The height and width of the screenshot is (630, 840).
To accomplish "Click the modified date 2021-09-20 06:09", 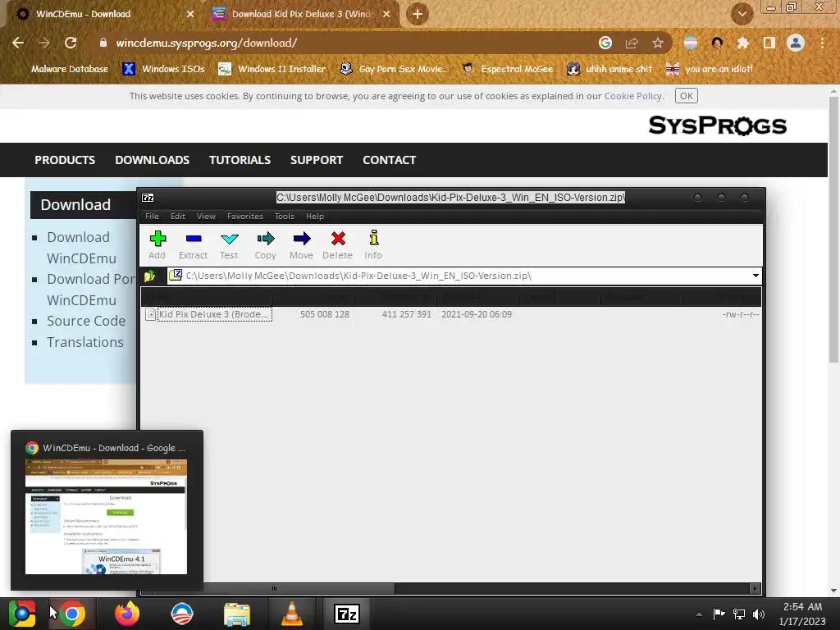I will coord(477,314).
